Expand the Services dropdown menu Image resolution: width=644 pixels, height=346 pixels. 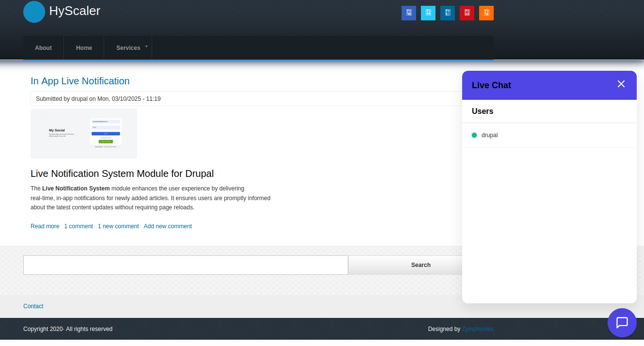point(128,47)
